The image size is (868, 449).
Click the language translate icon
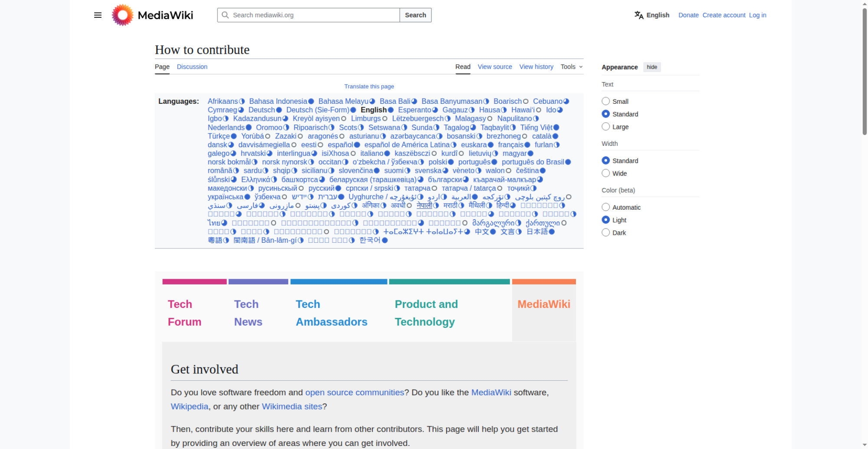point(639,15)
